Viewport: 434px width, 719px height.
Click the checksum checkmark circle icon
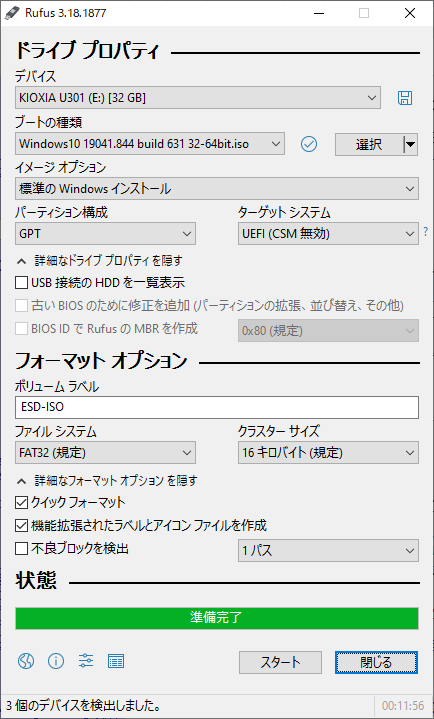[x=309, y=144]
